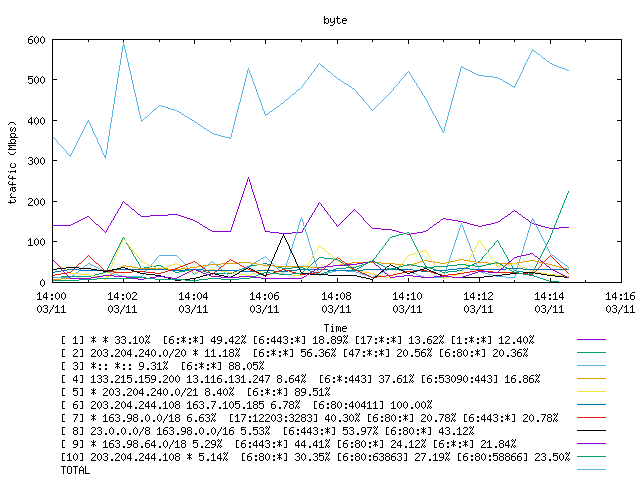
Task: Click the TOTAL legend label
Action: pos(75,470)
